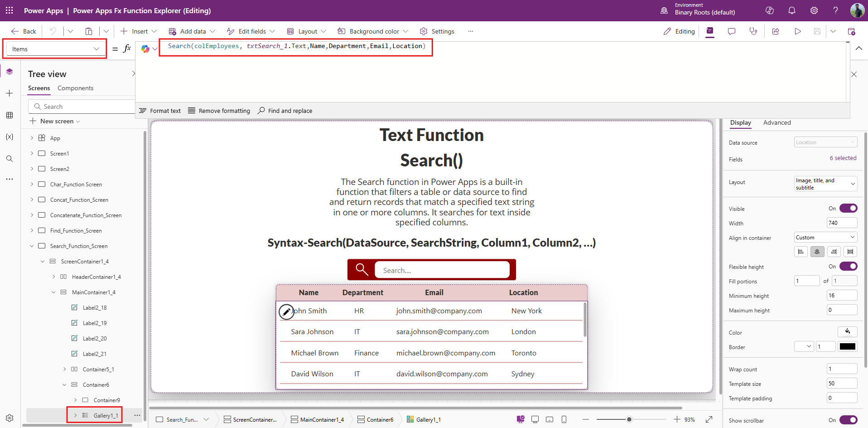Switch to the Components tab

75,88
